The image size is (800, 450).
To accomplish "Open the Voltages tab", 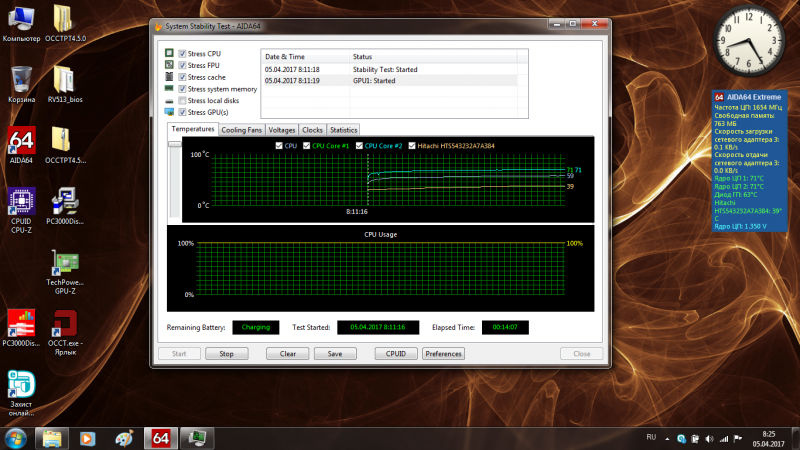I will coord(282,130).
